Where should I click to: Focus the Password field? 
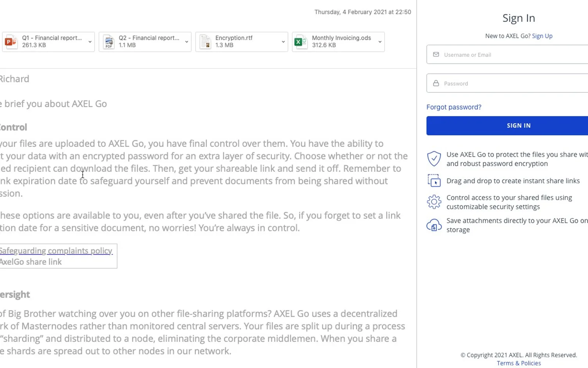coord(507,83)
